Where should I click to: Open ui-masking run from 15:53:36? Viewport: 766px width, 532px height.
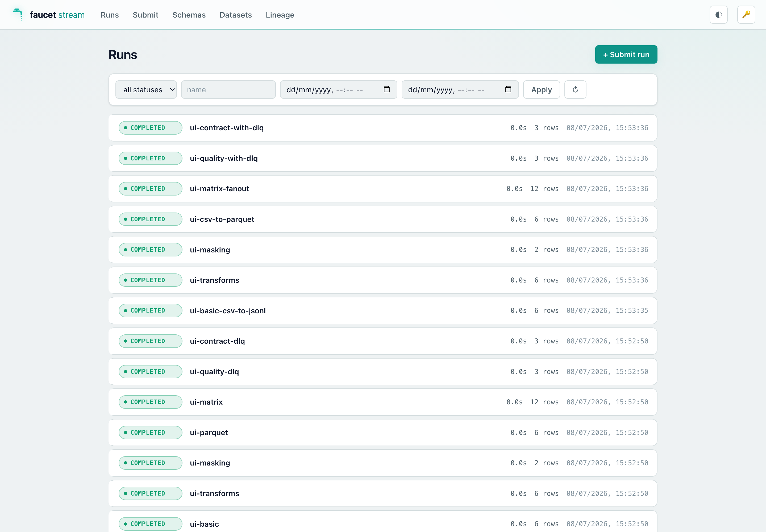click(383, 250)
